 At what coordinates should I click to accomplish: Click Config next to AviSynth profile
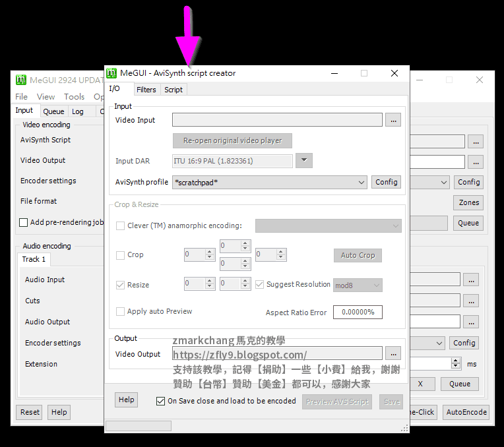click(x=386, y=182)
